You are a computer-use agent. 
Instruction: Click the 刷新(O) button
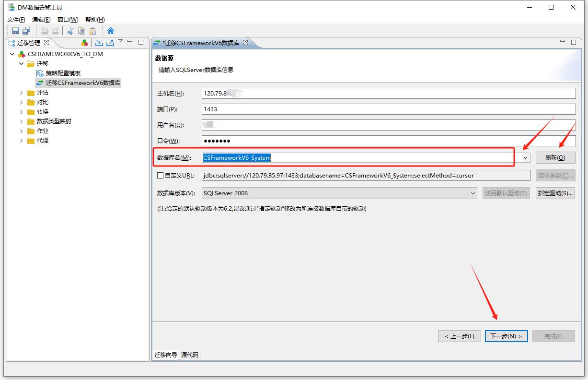[555, 157]
